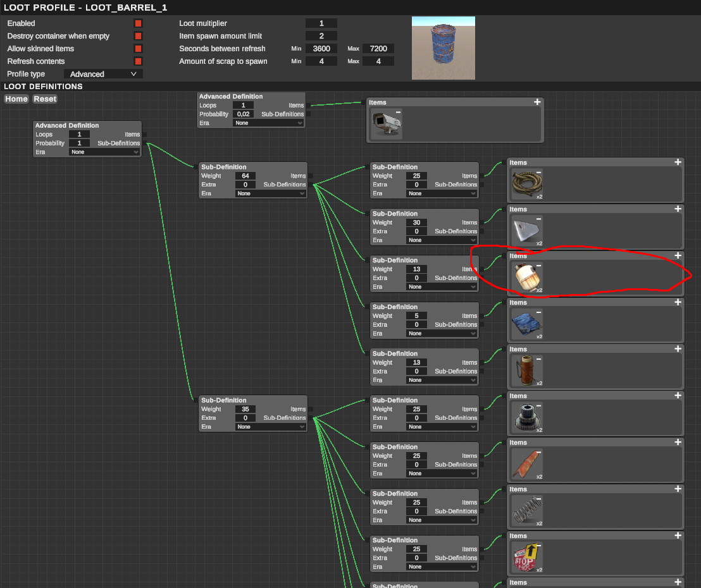
Task: Add an item to the tarp Items panel
Action: point(678,302)
